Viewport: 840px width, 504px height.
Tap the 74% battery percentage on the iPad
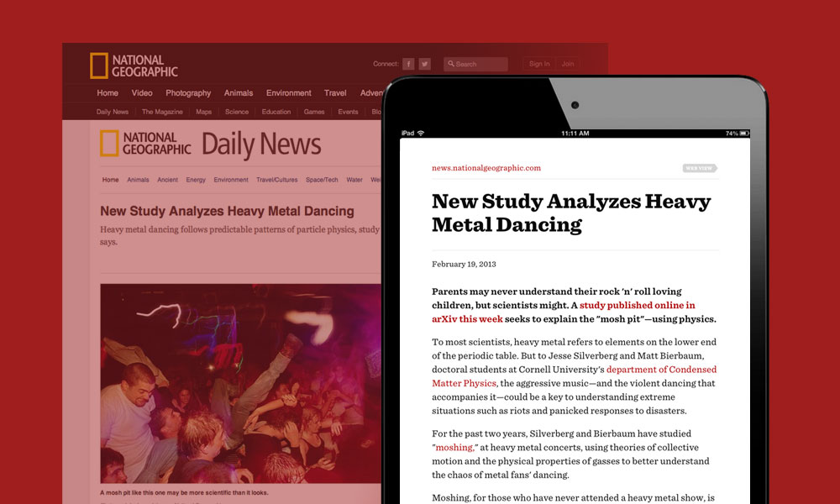pos(732,133)
